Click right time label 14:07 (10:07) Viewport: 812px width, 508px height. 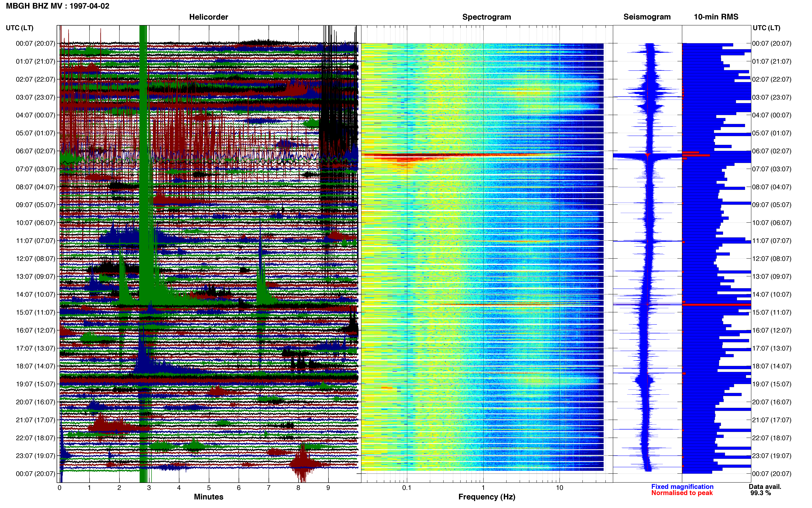[772, 294]
